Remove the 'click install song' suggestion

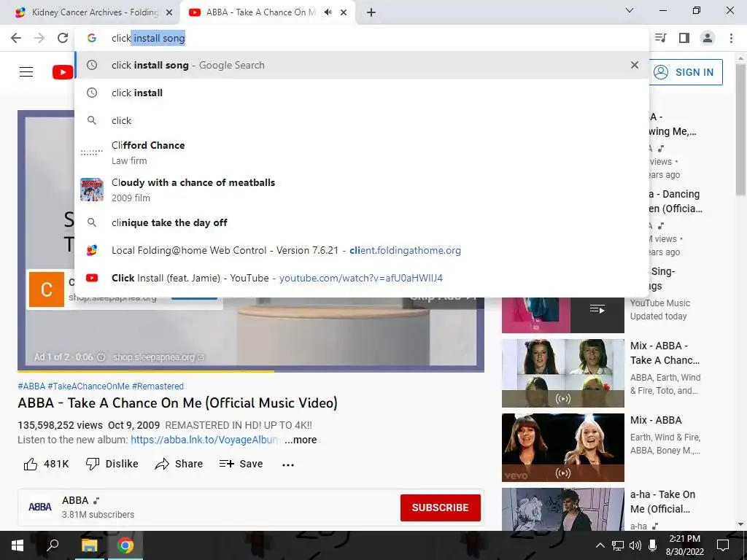tap(635, 65)
